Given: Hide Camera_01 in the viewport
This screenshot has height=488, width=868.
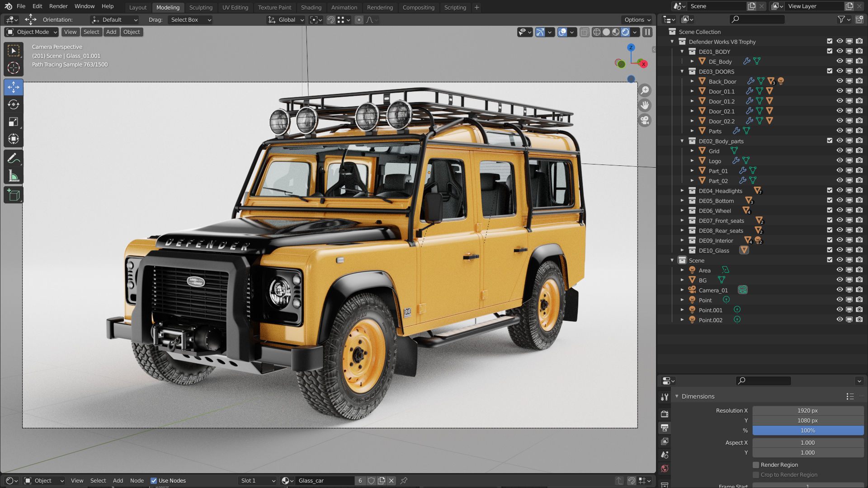Looking at the screenshot, I should [840, 290].
